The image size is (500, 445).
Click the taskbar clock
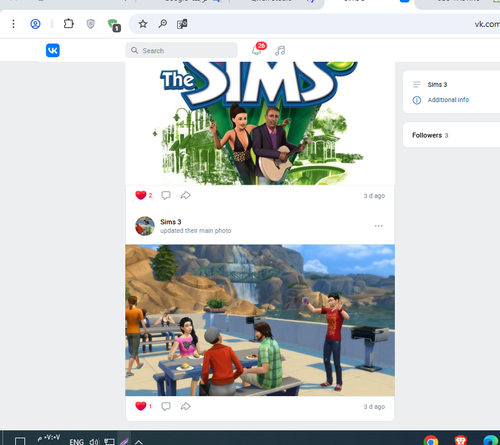pyautogui.click(x=49, y=438)
